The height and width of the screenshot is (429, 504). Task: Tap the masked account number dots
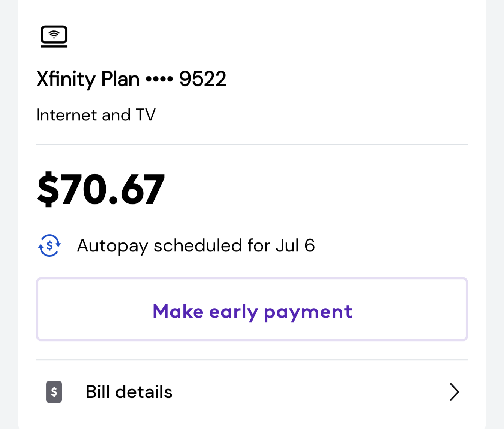tap(159, 79)
